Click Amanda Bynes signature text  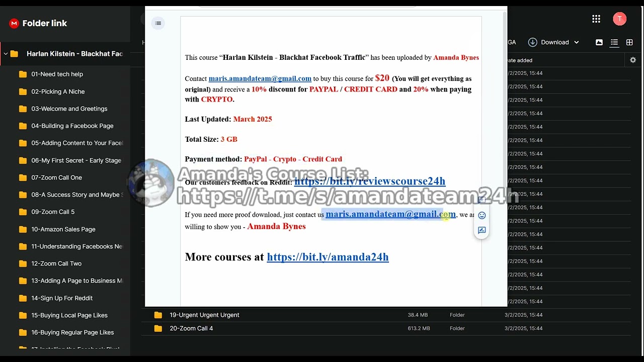click(276, 226)
